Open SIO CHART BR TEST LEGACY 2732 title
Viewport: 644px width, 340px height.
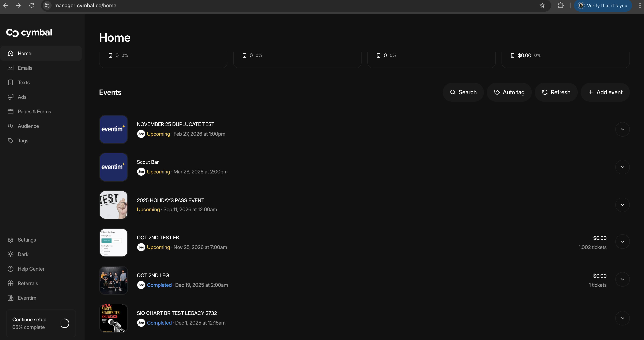pos(177,313)
